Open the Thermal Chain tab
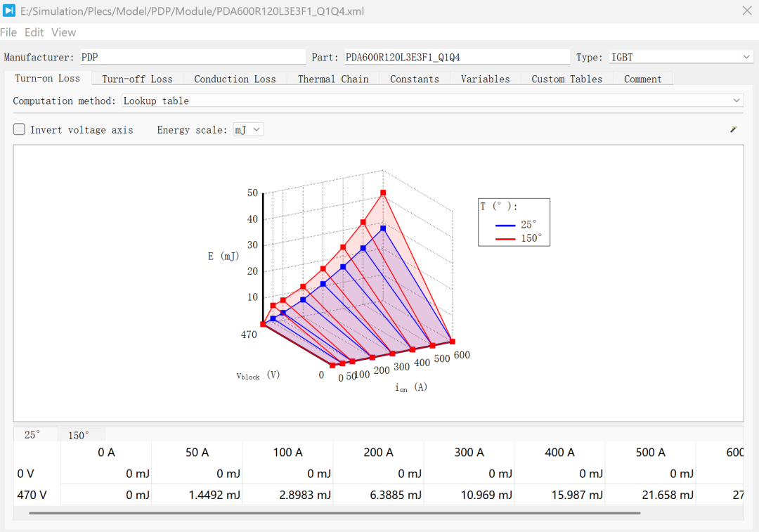This screenshot has height=532, width=759. [x=333, y=79]
